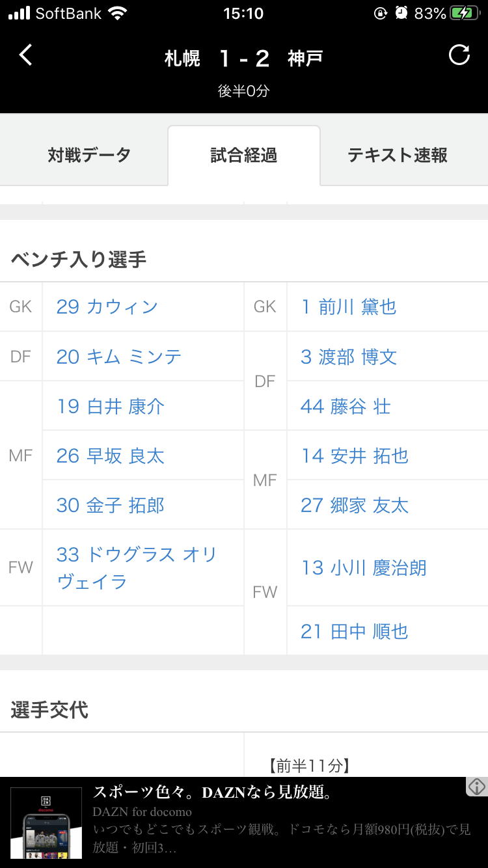Screen dimensions: 488x868
Task: Open the テキスト速報 tab
Action: 398,156
